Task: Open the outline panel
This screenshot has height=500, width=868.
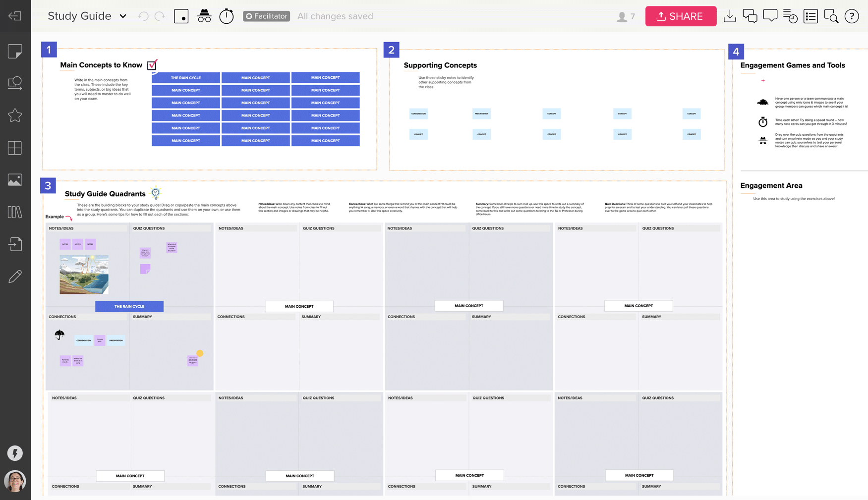Action: [811, 16]
